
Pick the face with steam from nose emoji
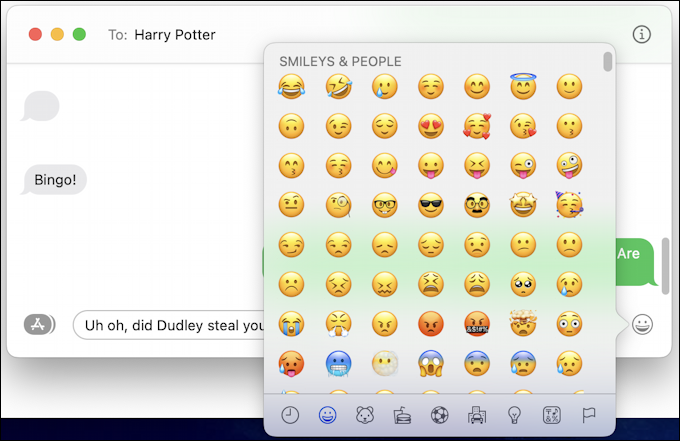click(338, 324)
